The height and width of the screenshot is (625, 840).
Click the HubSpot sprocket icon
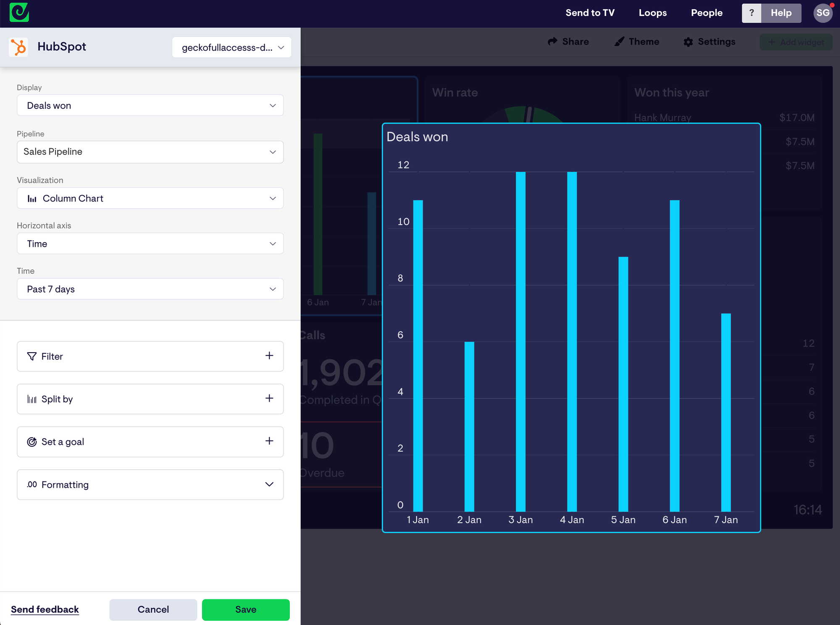pos(18,47)
